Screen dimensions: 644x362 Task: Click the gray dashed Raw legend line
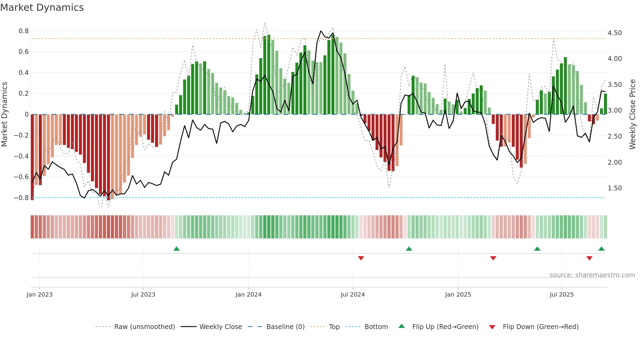click(x=103, y=327)
